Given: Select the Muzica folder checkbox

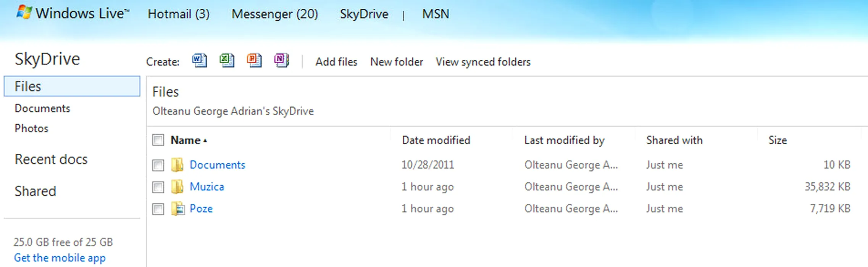Looking at the screenshot, I should coord(158,187).
